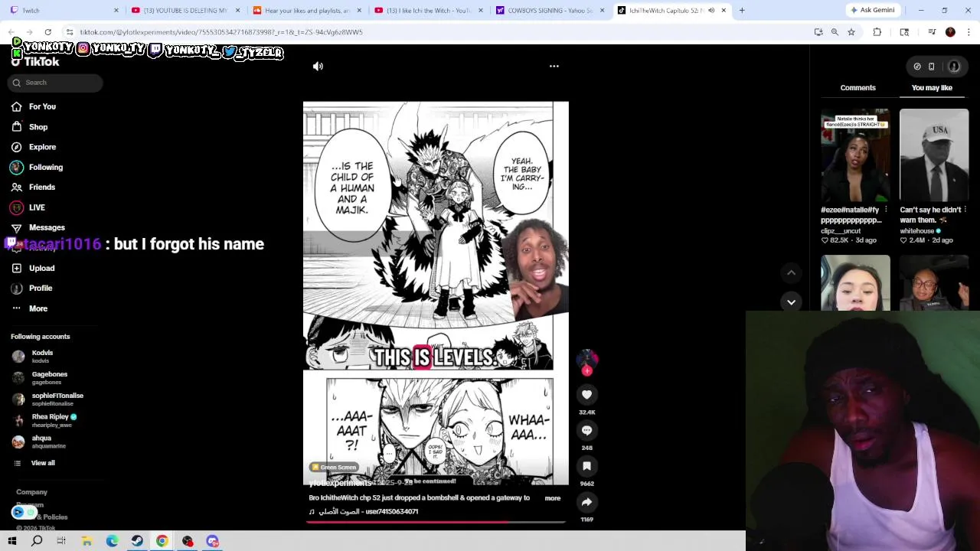The height and width of the screenshot is (551, 980).
Task: Open the profile avatar in top pill
Action: 954,67
